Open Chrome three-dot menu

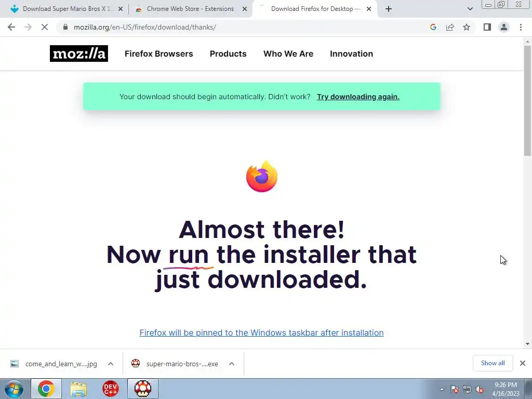521,27
